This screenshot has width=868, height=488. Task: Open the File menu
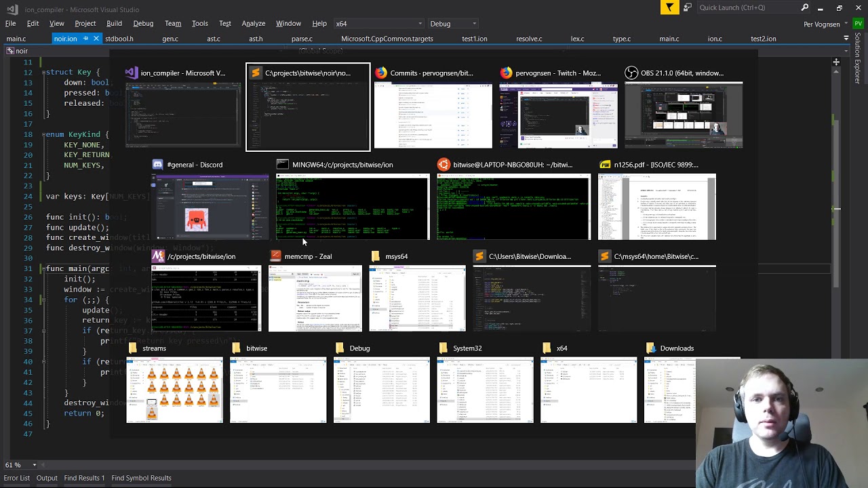[x=11, y=24]
